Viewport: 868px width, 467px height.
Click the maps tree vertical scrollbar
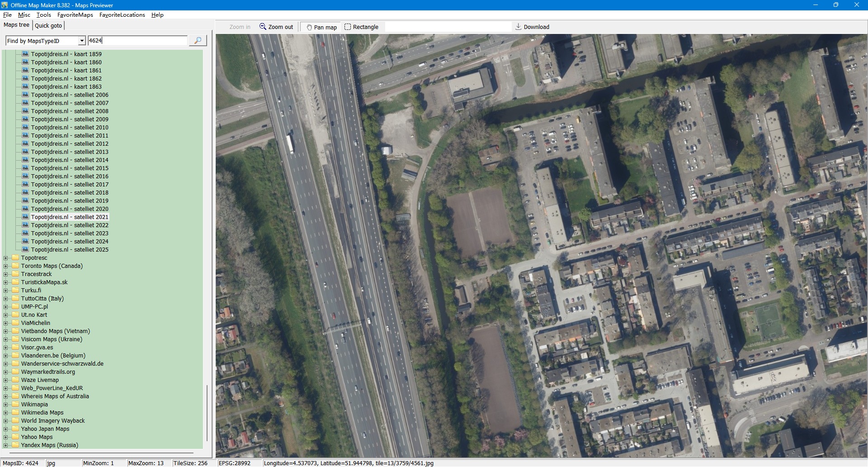207,412
